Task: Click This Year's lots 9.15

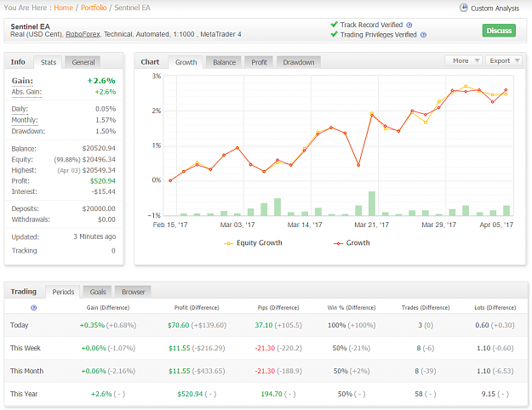Action: (489, 394)
